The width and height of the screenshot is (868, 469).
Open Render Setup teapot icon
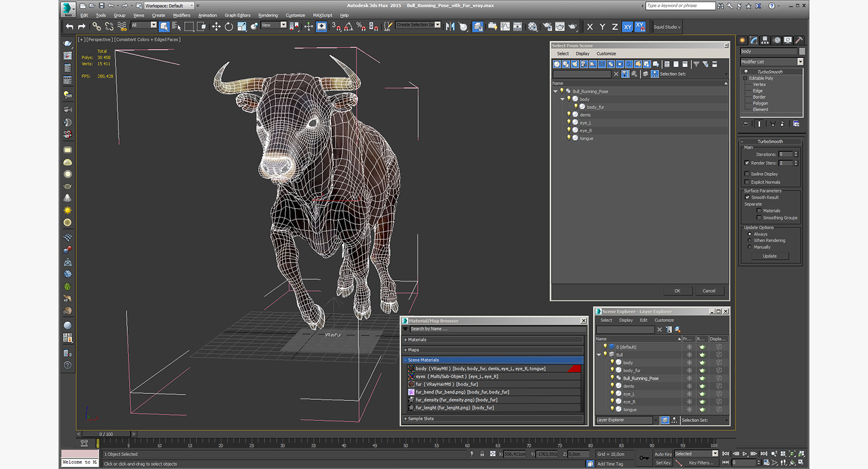[x=547, y=26]
